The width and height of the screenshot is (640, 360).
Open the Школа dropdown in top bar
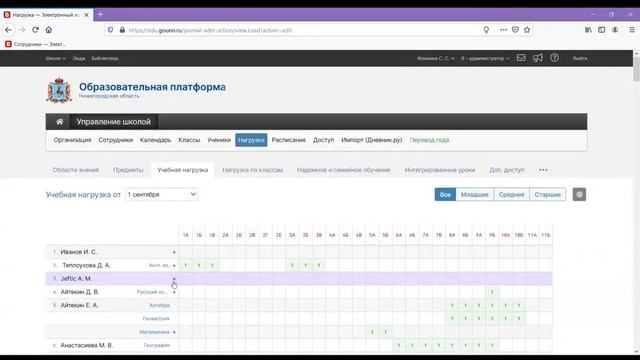[x=55, y=58]
